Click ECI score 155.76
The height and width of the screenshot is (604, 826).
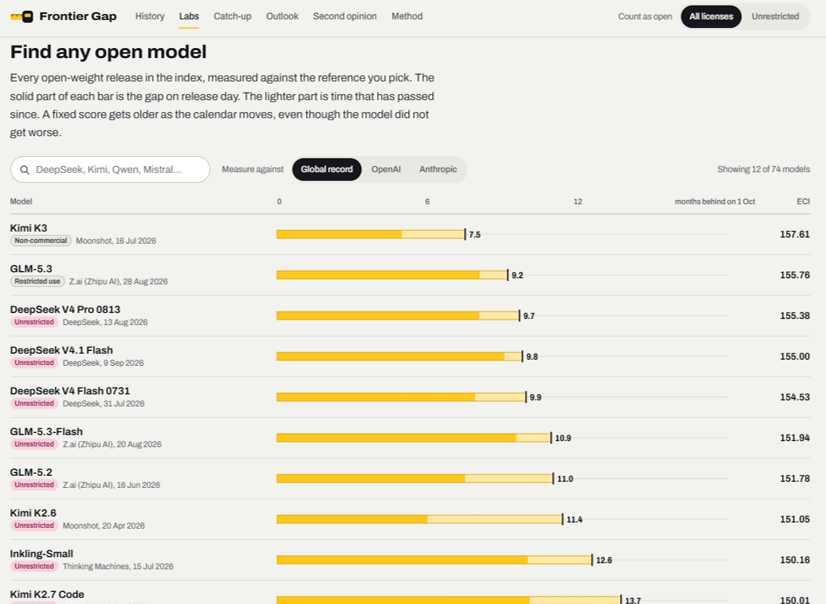coord(794,275)
